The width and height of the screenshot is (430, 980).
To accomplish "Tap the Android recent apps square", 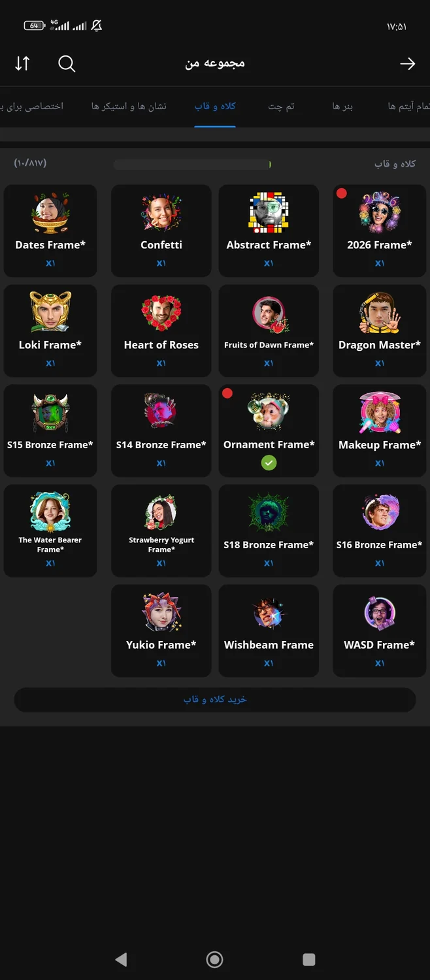I will (309, 959).
